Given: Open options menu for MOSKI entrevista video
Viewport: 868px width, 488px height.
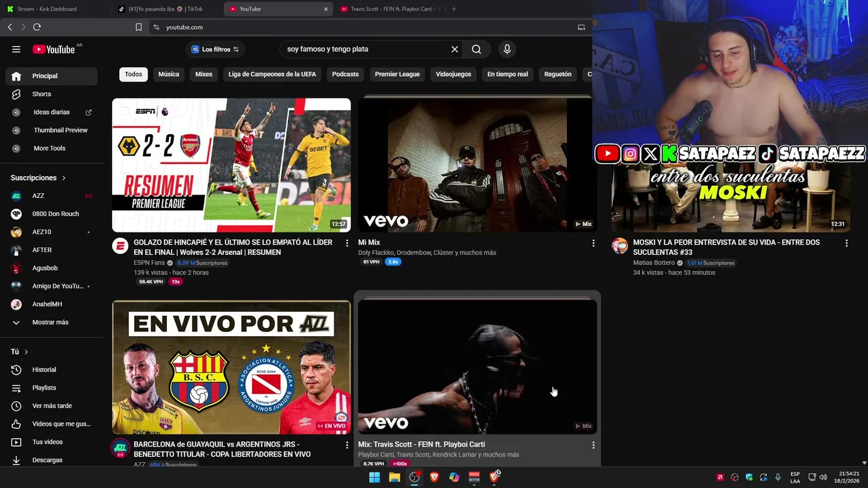Looking at the screenshot, I should [846, 243].
